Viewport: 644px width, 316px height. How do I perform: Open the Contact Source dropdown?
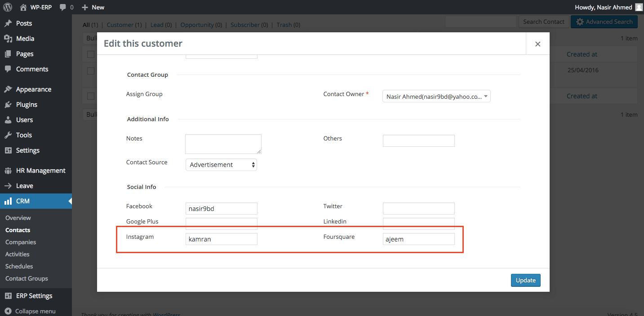(x=221, y=164)
